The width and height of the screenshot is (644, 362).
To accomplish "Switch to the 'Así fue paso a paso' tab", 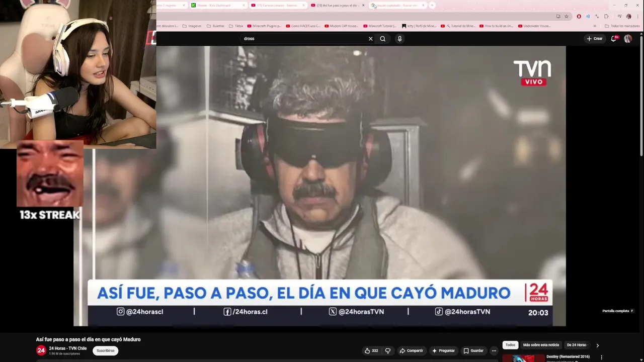I will pyautogui.click(x=337, y=5).
